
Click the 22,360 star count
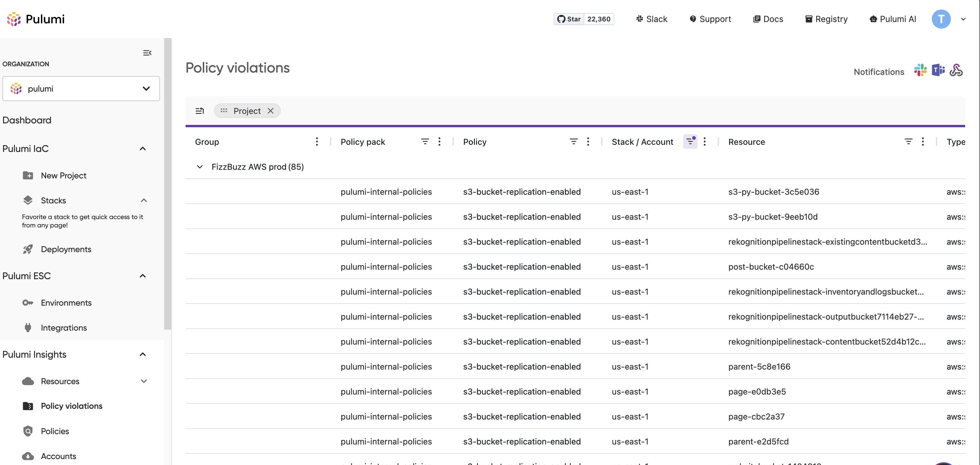(599, 19)
